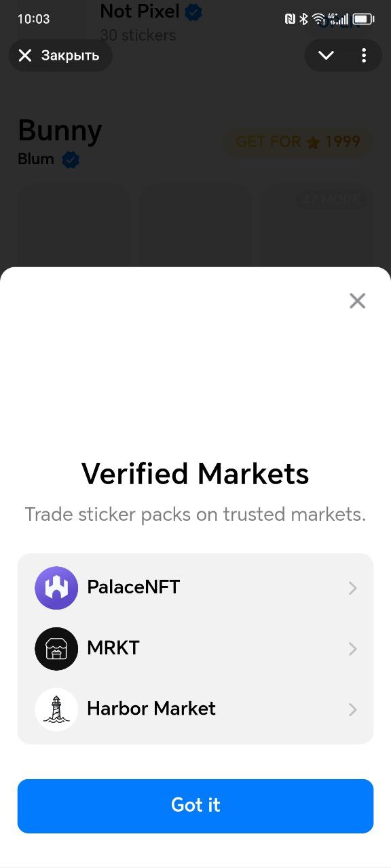This screenshot has width=391, height=868.
Task: Tap the Blum verified badge icon
Action: click(71, 160)
